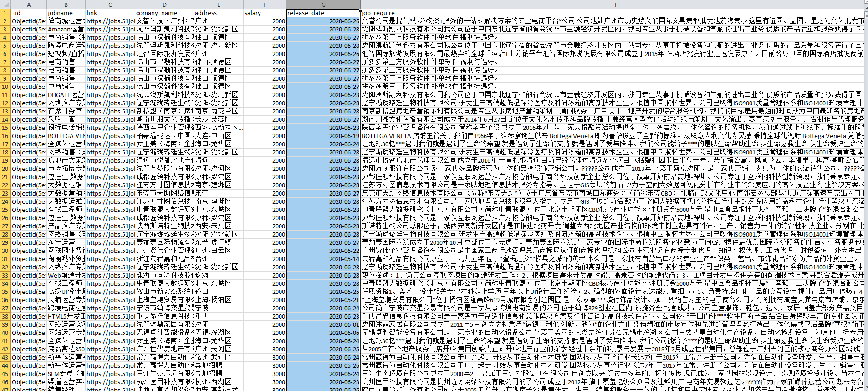Select the HTML5开发 jobname cell
The height and width of the screenshot is (391, 868).
point(66,316)
